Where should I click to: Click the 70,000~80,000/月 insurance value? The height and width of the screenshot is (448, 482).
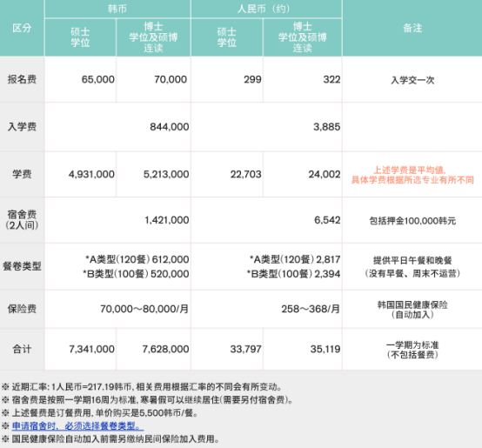pyautogui.click(x=144, y=309)
